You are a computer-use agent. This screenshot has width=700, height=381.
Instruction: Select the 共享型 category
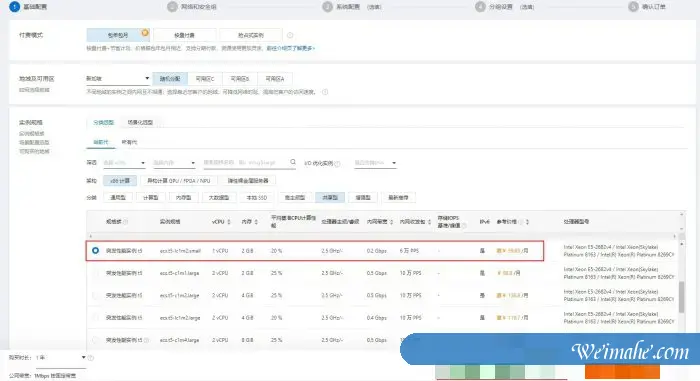(x=330, y=197)
